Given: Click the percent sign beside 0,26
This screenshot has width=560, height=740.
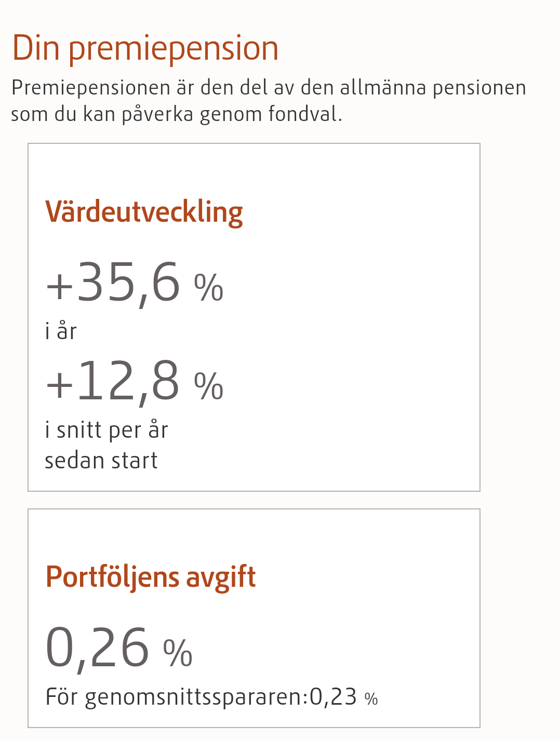Looking at the screenshot, I should pyautogui.click(x=178, y=653).
